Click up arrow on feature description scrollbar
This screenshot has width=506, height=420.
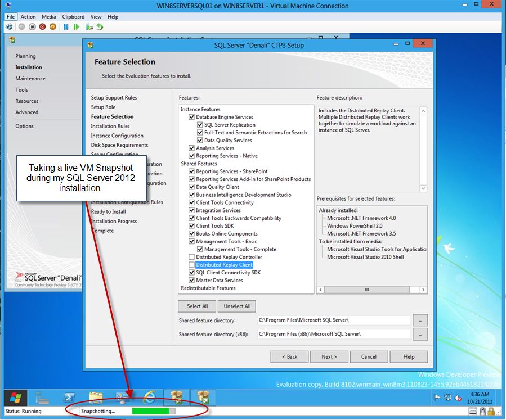tap(423, 111)
